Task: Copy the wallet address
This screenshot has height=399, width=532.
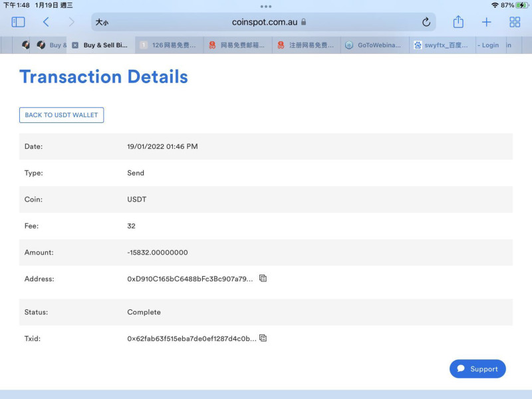Action: coord(263,279)
